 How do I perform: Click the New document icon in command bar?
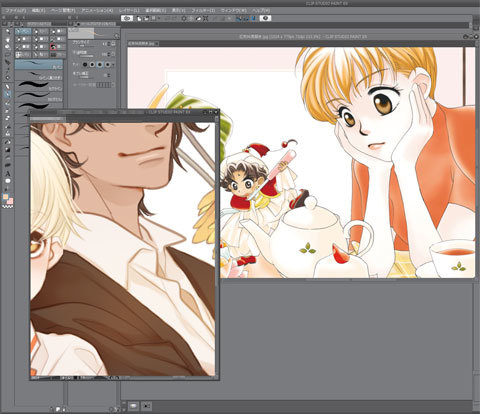(139, 18)
